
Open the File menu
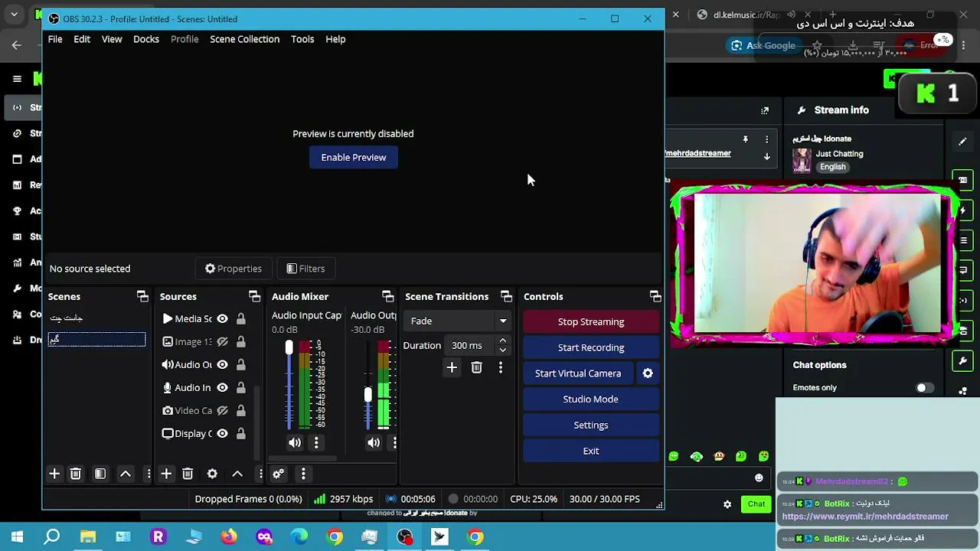pos(55,39)
